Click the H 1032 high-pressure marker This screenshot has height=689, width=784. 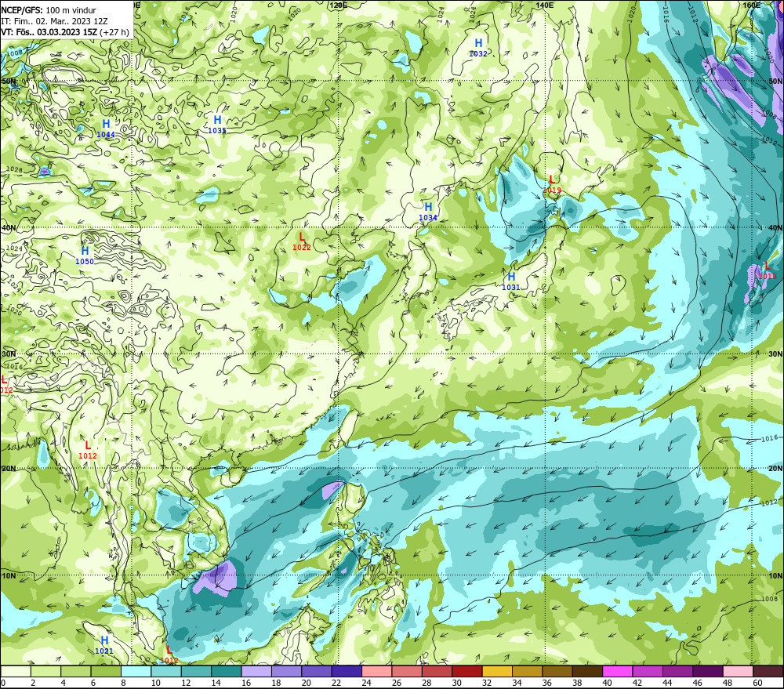coord(478,48)
